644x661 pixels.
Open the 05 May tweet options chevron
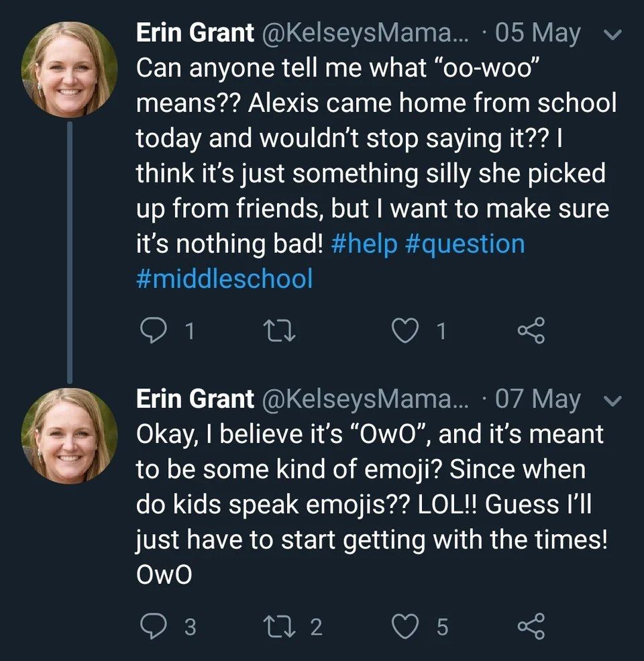point(613,35)
